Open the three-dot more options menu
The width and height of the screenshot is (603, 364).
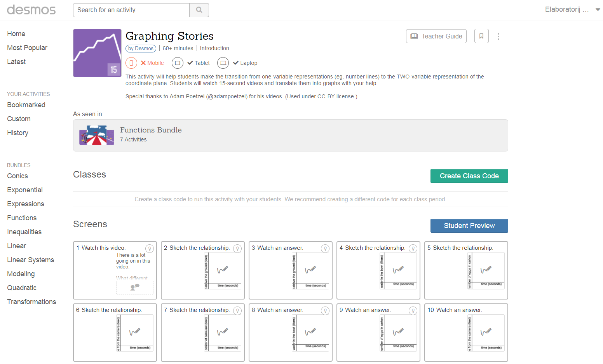coord(498,37)
